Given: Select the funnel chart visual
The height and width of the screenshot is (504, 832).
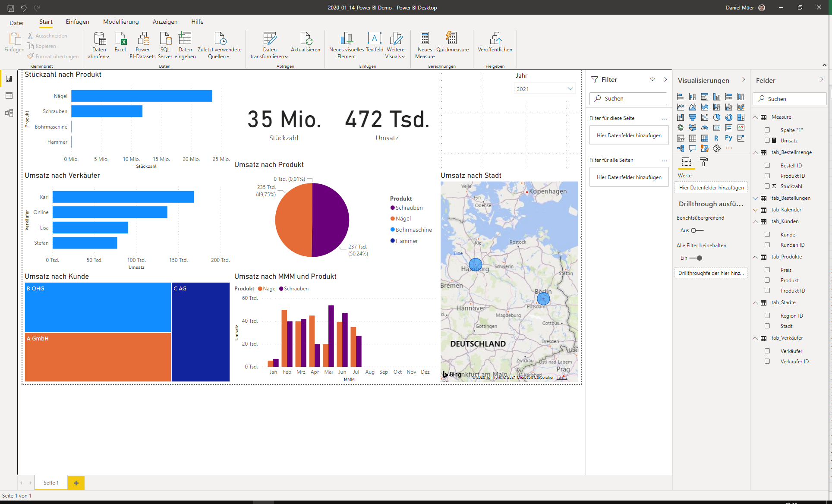Looking at the screenshot, I should (693, 117).
